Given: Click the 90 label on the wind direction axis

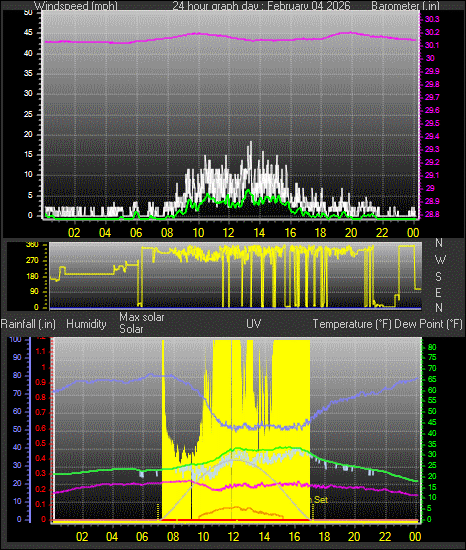Looking at the screenshot, I should click(x=34, y=292).
